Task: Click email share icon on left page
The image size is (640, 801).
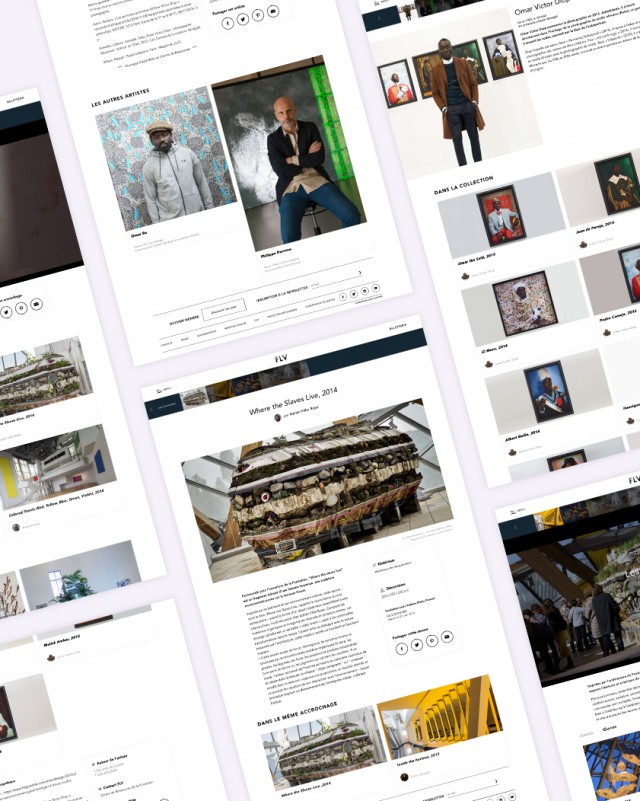Action: (x=36, y=304)
